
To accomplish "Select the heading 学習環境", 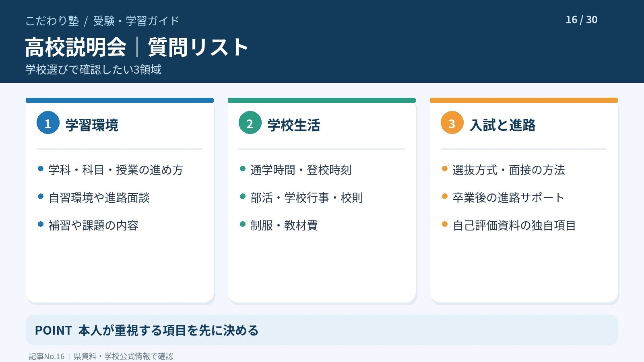I will tap(92, 125).
